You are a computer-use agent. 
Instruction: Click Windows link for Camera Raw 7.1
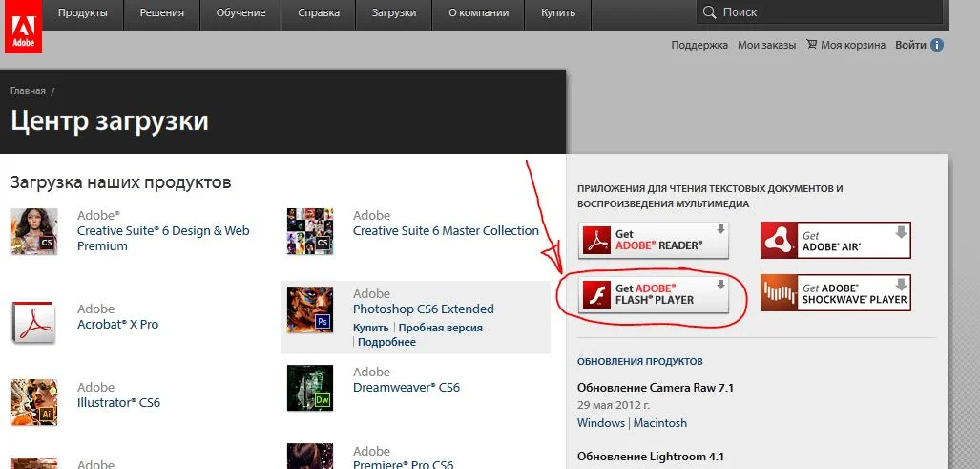click(600, 423)
